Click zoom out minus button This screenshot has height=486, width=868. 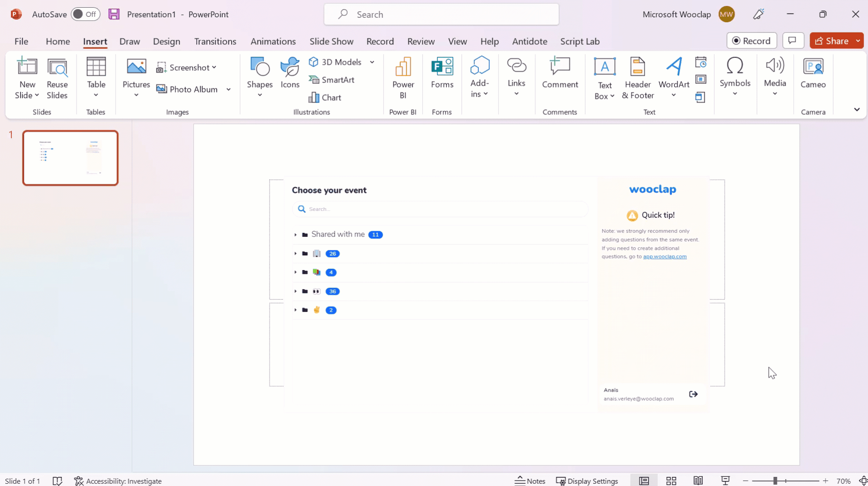[x=746, y=481]
